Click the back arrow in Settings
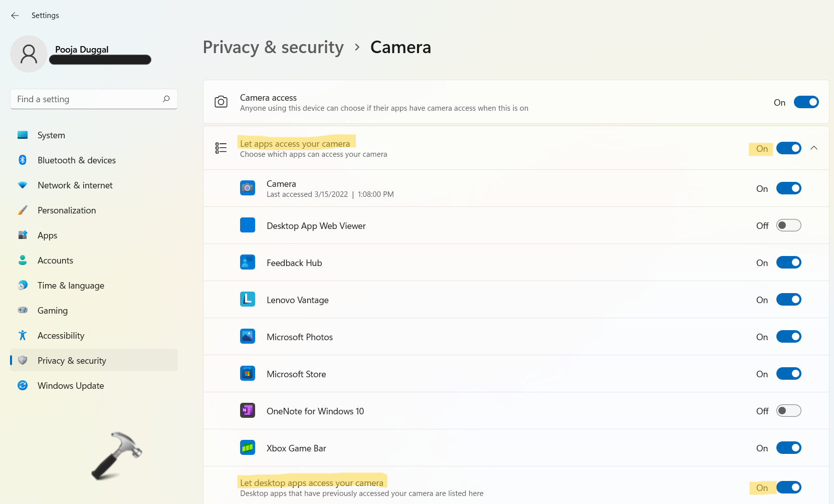834x504 pixels. click(x=15, y=16)
